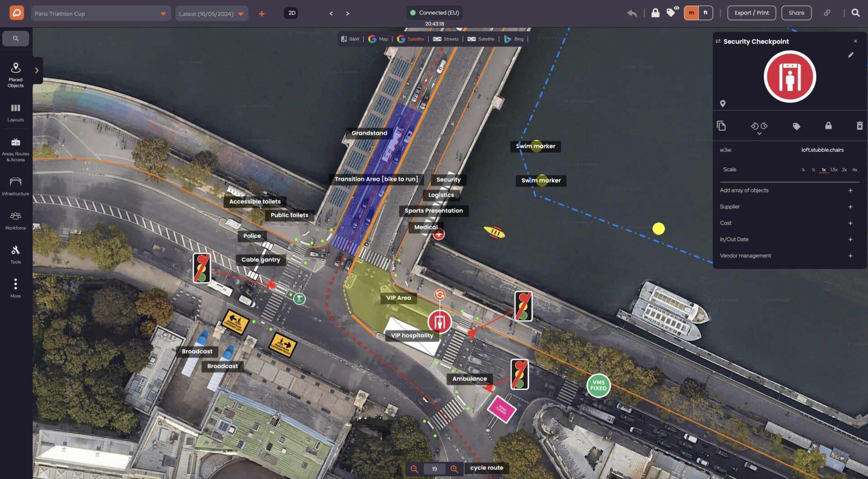Select the Google Satellite map layer

tap(410, 39)
